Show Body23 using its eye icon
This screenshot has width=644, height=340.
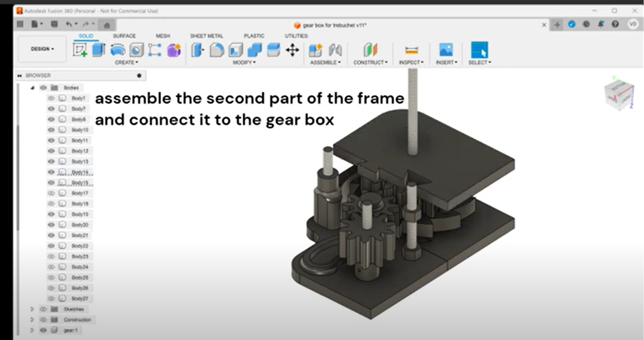pos(51,256)
